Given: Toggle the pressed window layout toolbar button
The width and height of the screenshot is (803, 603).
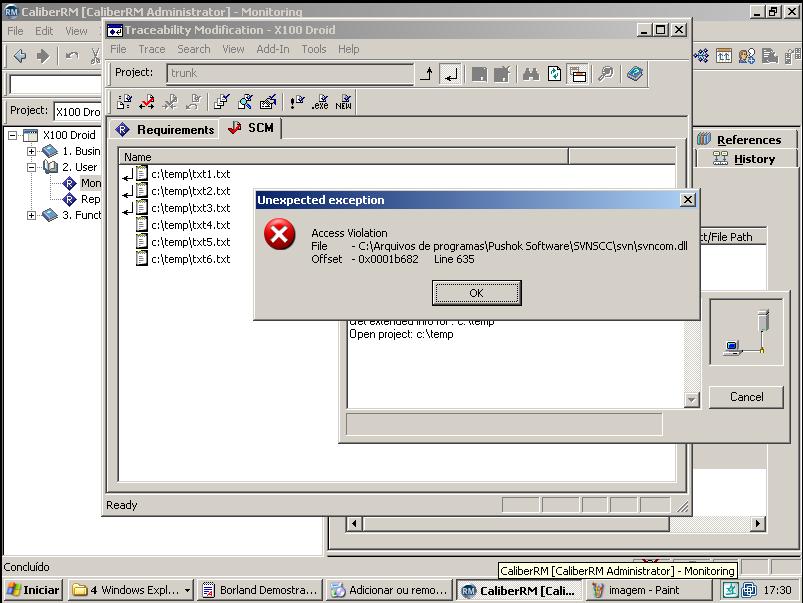Looking at the screenshot, I should pos(578,74).
